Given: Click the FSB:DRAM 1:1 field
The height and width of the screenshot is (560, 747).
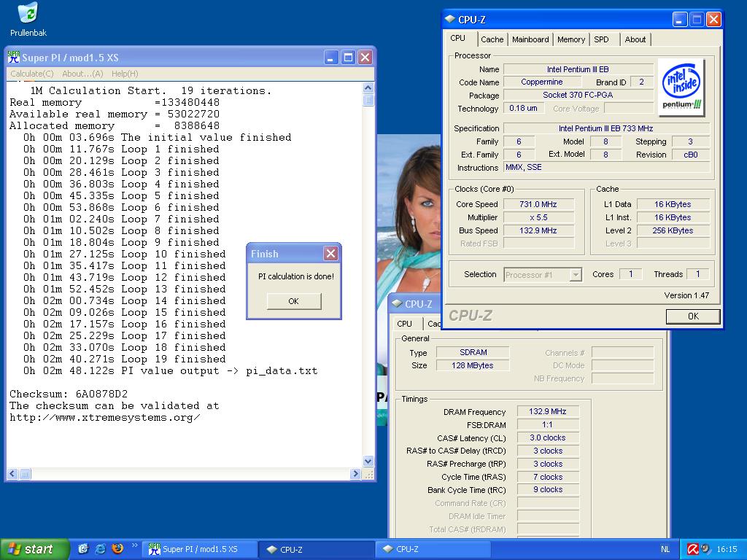Looking at the screenshot, I should [x=548, y=425].
